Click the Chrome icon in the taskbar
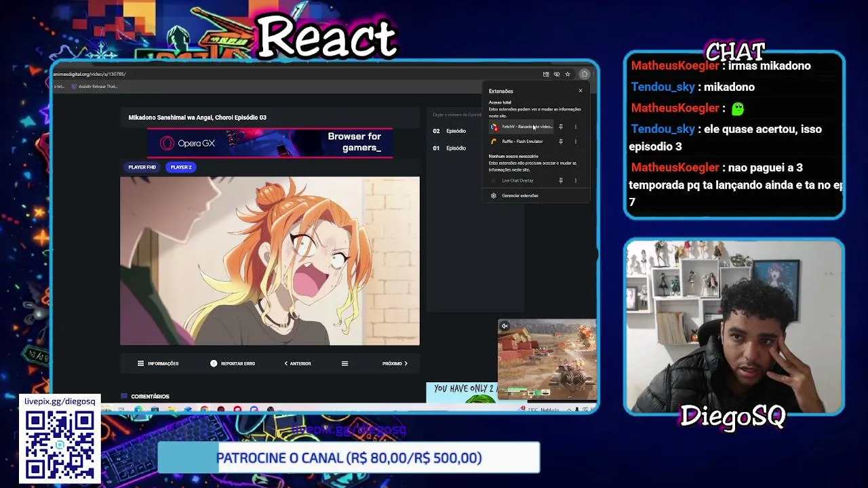The height and width of the screenshot is (488, 868). [204, 409]
